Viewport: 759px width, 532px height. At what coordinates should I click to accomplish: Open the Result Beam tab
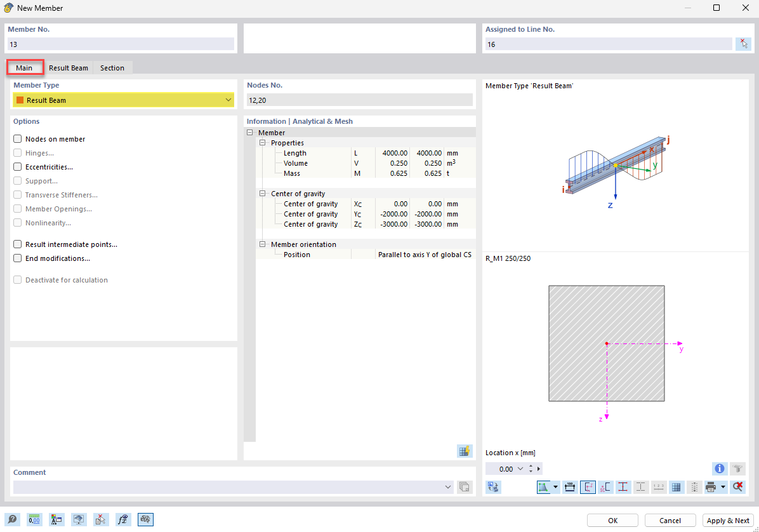(x=69, y=68)
